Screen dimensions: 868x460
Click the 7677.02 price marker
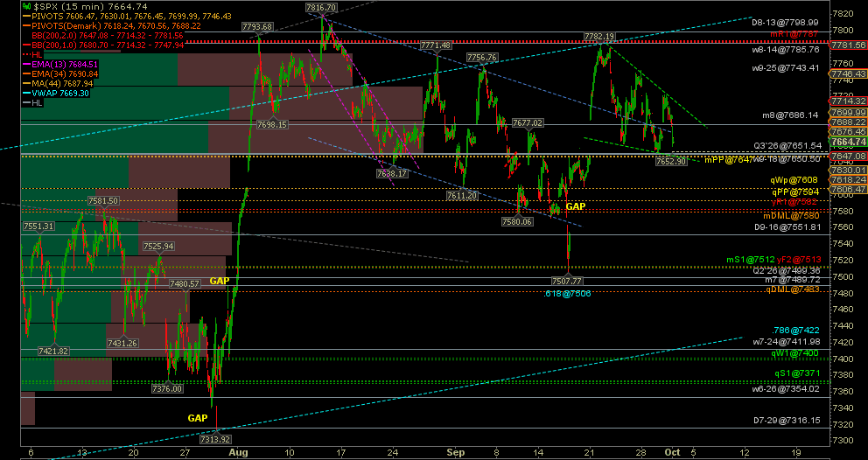pos(528,123)
